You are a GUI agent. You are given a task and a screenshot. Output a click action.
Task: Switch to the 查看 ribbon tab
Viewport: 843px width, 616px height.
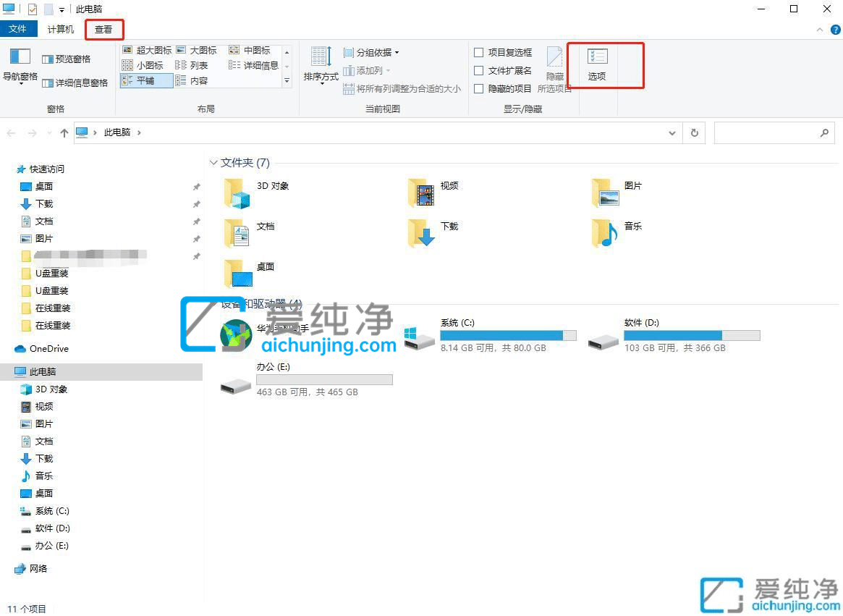coord(103,30)
